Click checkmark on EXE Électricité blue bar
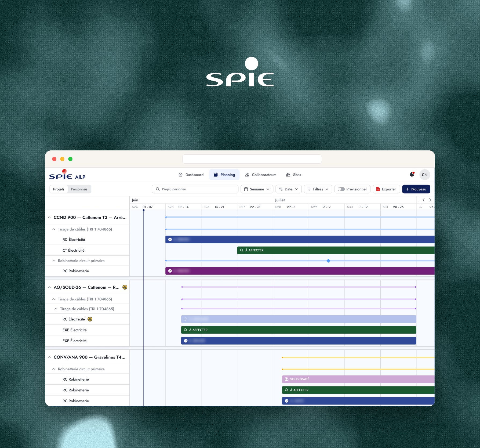Viewport: 480px width, 448px height. tap(186, 341)
